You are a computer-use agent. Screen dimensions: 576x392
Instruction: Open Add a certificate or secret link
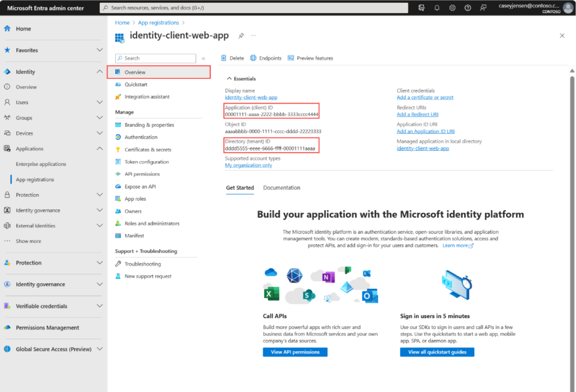click(425, 97)
